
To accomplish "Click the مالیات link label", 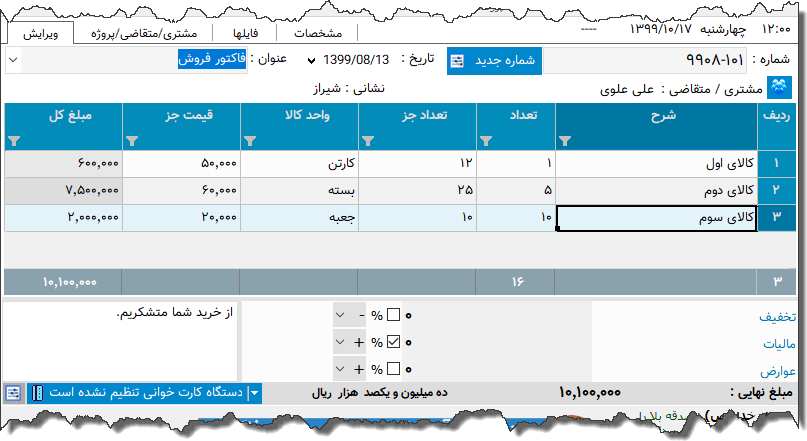I will point(779,344).
